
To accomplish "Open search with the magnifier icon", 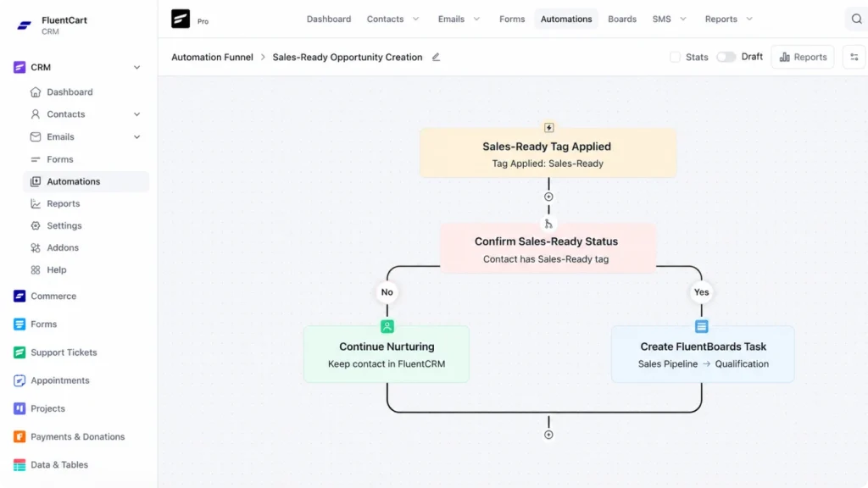I will [x=856, y=19].
